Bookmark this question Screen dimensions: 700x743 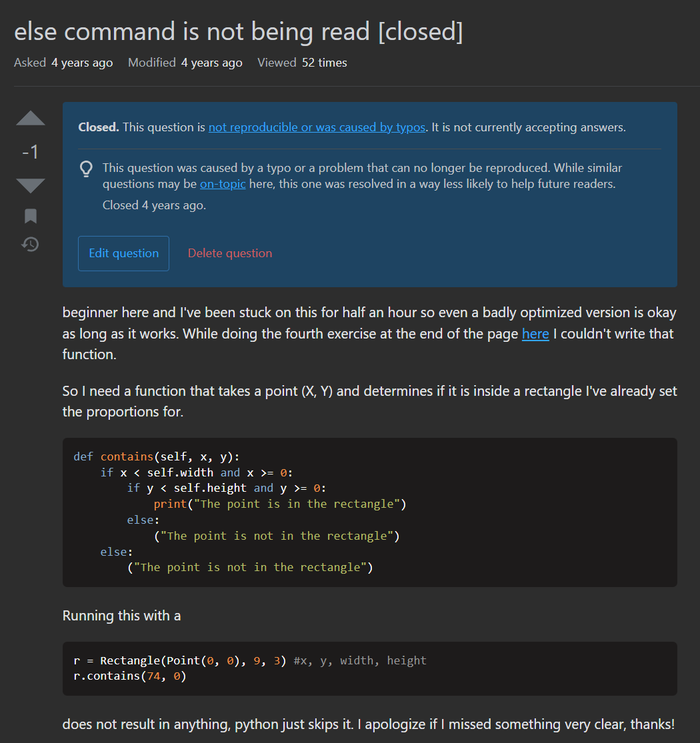[30, 216]
